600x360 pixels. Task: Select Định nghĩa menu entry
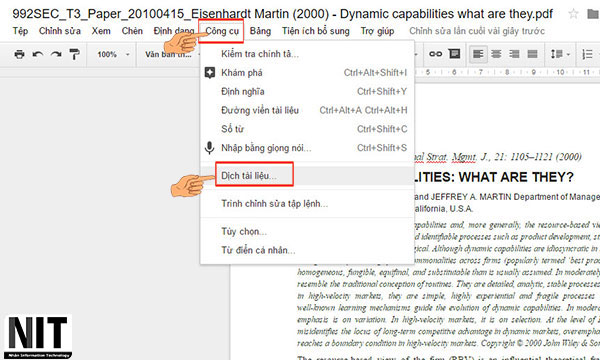click(x=307, y=91)
